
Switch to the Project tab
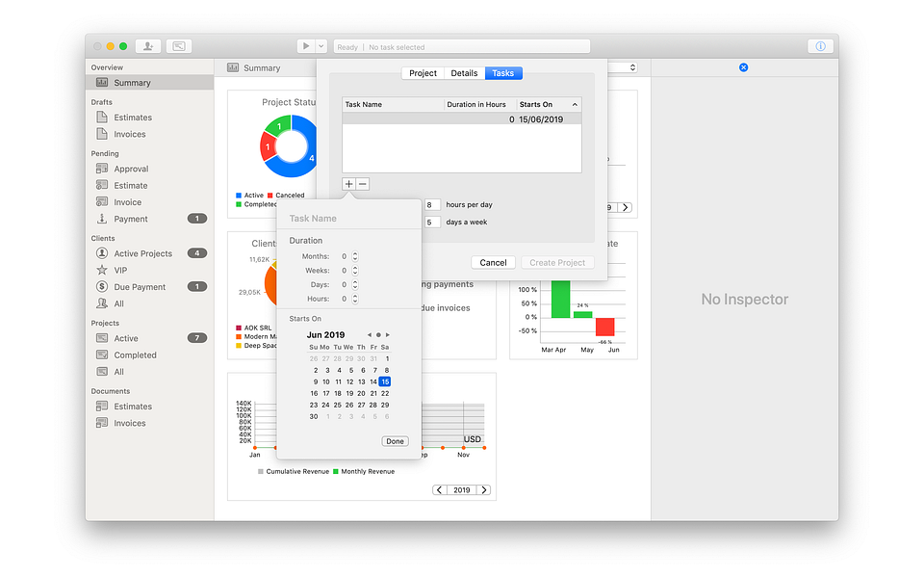coord(423,73)
